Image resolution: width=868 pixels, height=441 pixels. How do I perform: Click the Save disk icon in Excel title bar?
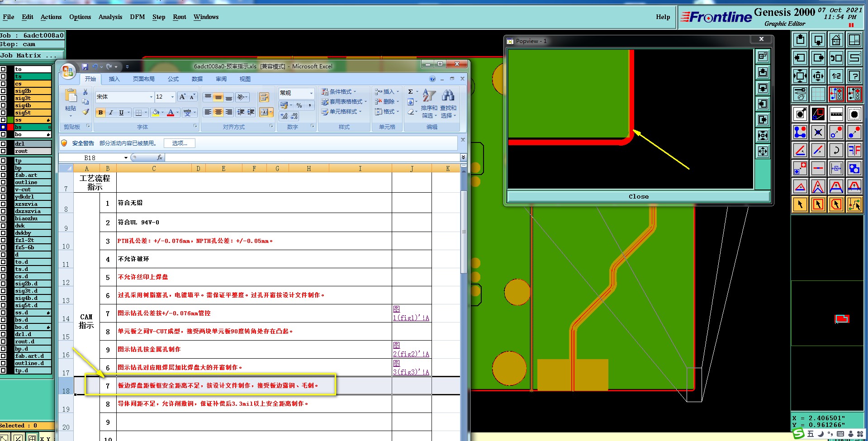85,66
